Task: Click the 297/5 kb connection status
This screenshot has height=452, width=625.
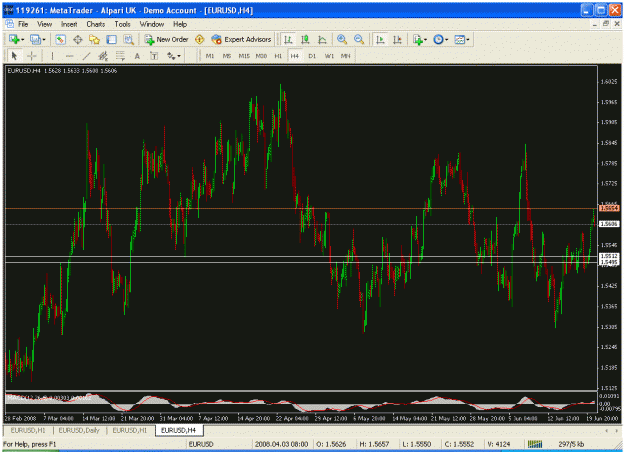Action: coord(571,444)
